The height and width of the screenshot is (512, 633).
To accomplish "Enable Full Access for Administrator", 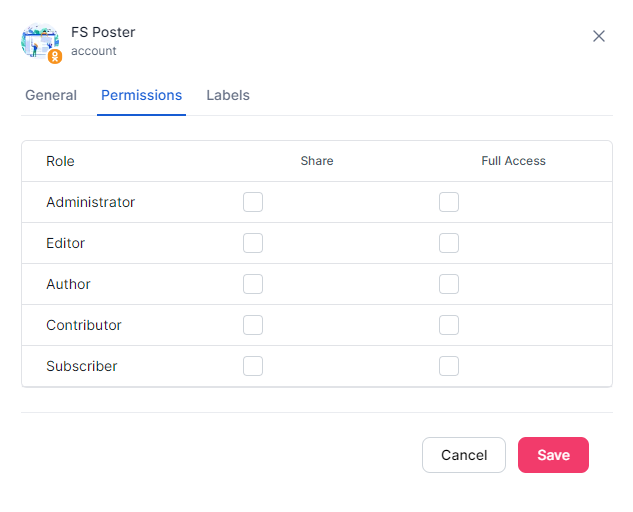I will tap(449, 202).
